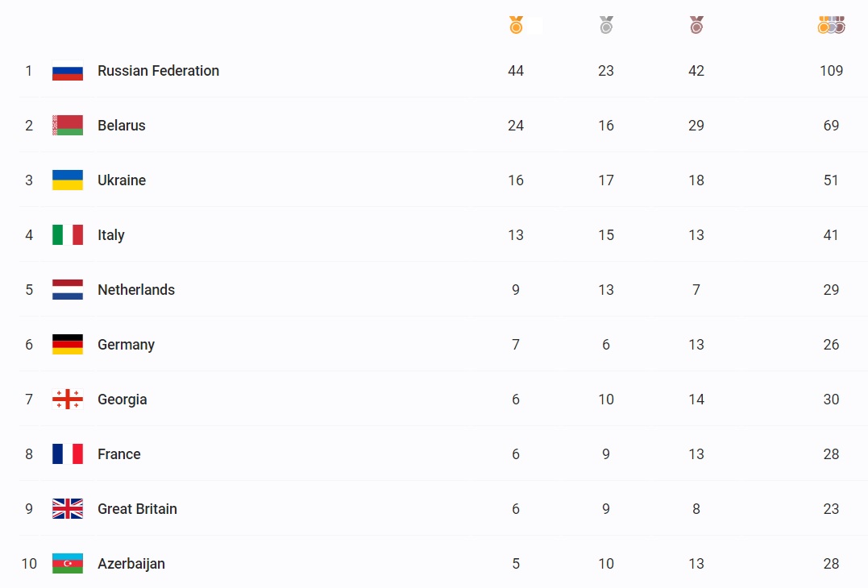This screenshot has height=588, width=868.
Task: Click the Netherlands flag icon
Action: tap(68, 290)
